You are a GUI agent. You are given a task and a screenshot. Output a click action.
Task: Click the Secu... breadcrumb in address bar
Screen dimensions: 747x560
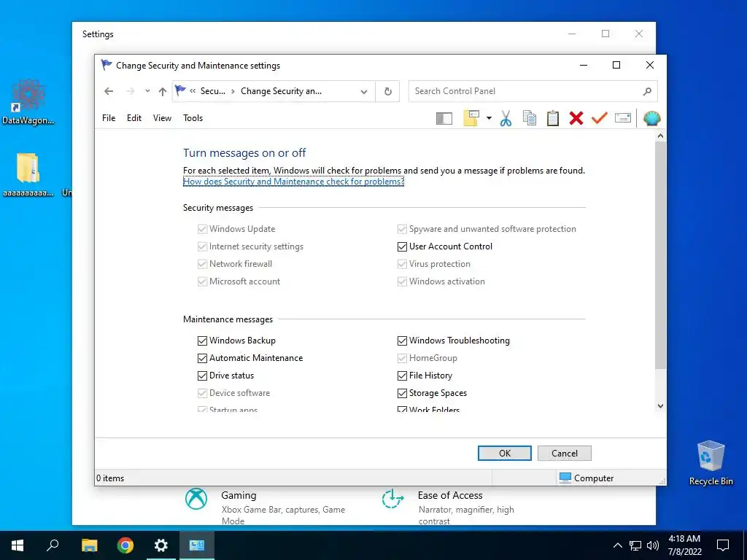coord(212,91)
